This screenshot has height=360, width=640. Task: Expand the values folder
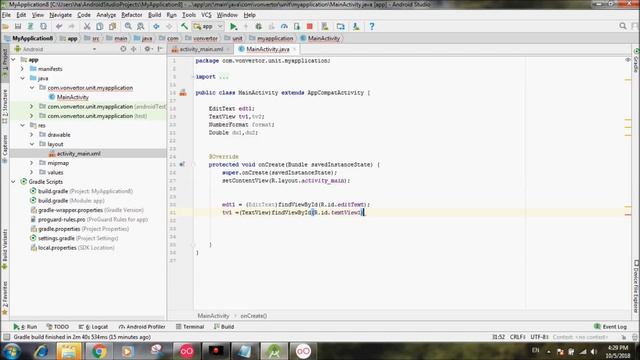tap(32, 172)
